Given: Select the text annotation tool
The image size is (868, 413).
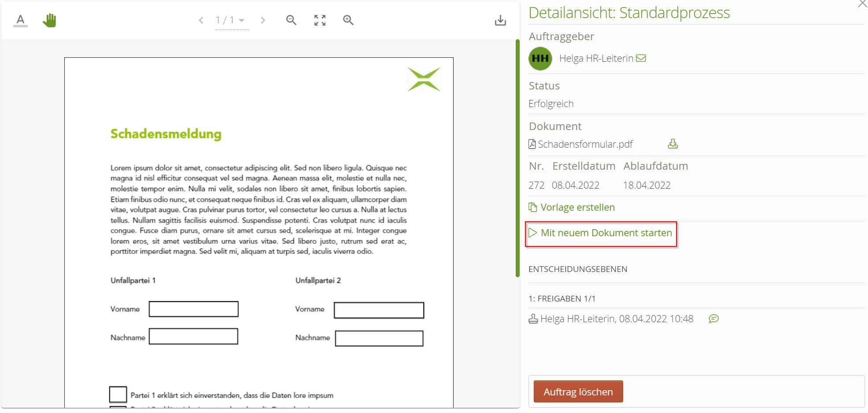Looking at the screenshot, I should click(x=20, y=20).
